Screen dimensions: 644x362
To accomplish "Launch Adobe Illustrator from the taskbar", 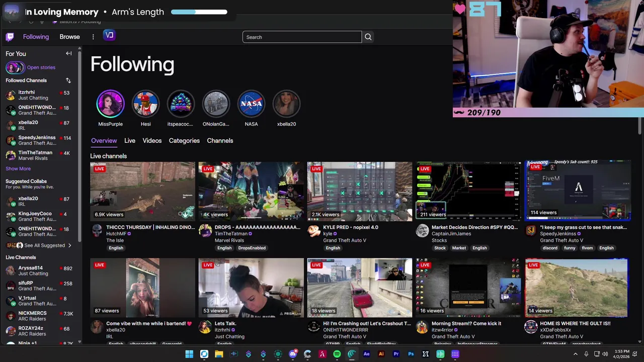I will click(381, 354).
